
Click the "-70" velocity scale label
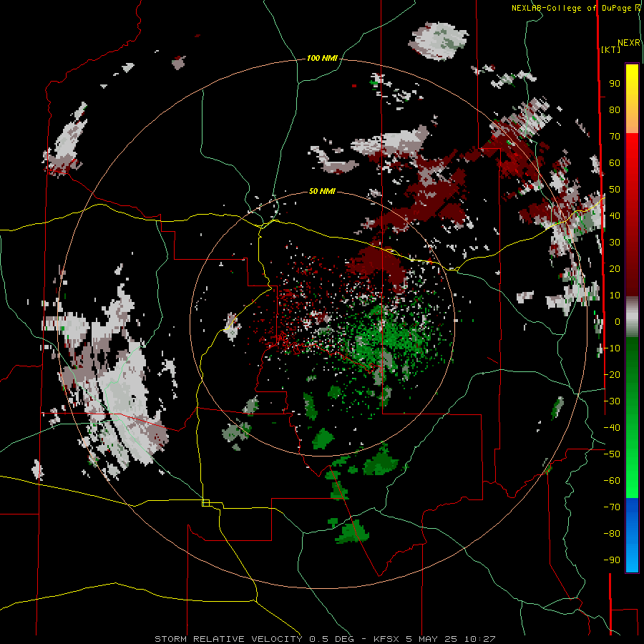612,507
